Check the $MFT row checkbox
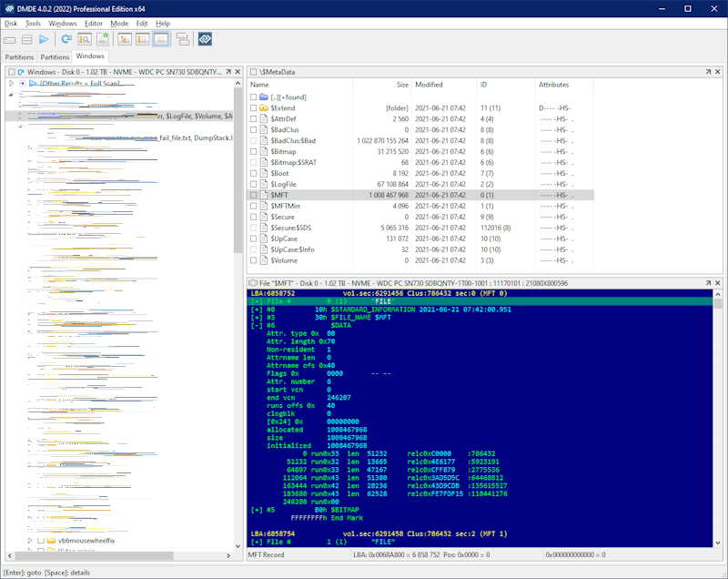728x579 pixels. click(x=253, y=195)
